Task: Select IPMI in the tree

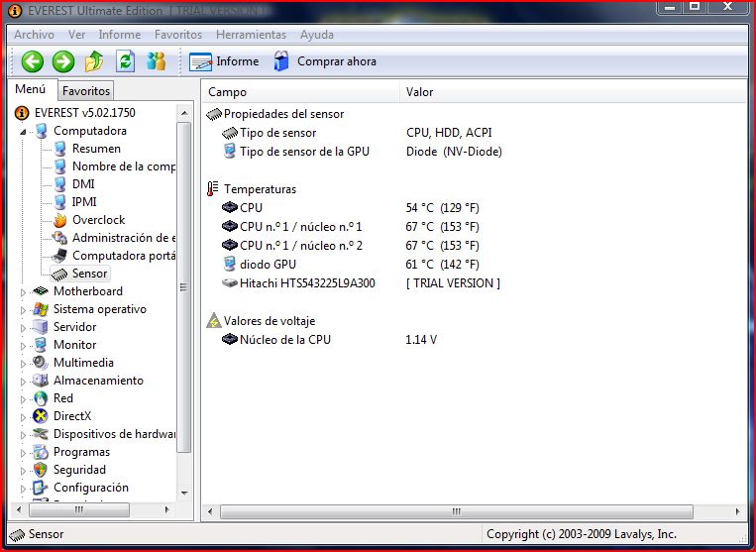Action: click(x=84, y=202)
